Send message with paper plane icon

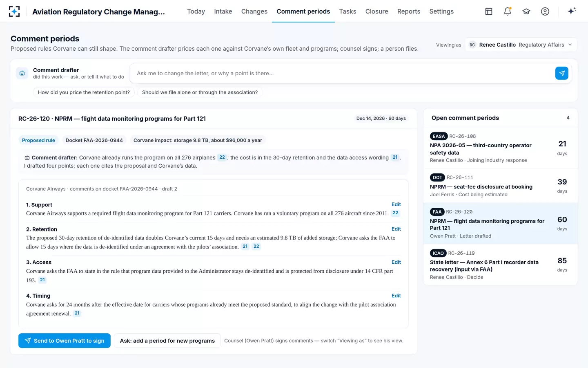(562, 73)
